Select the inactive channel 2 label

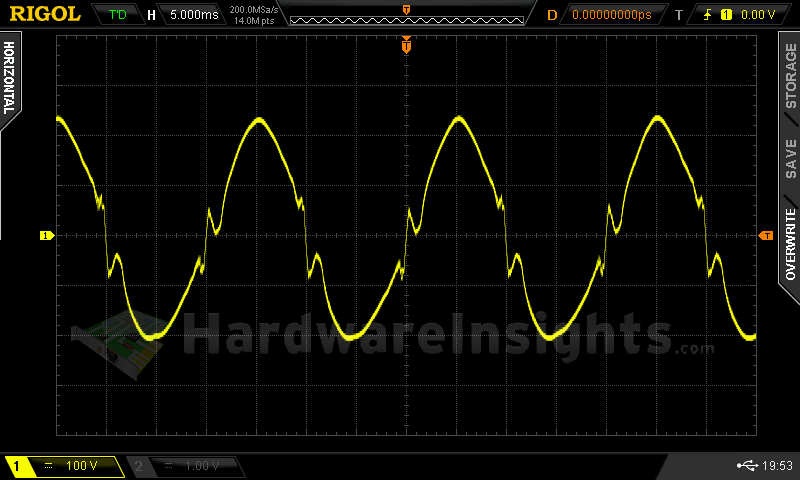point(139,466)
